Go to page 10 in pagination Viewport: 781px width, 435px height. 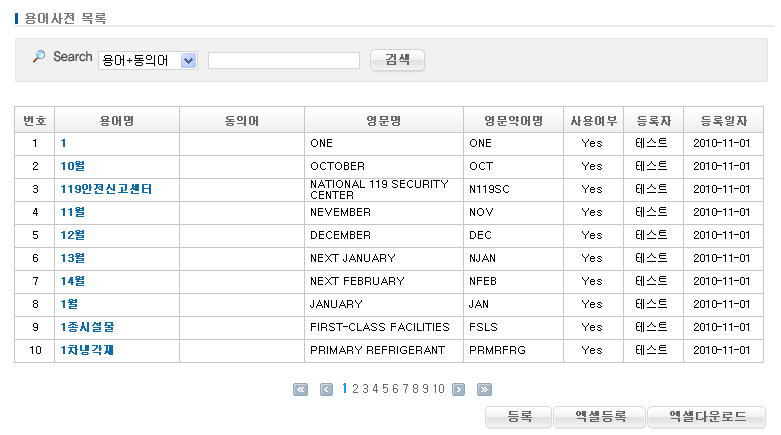coord(439,390)
